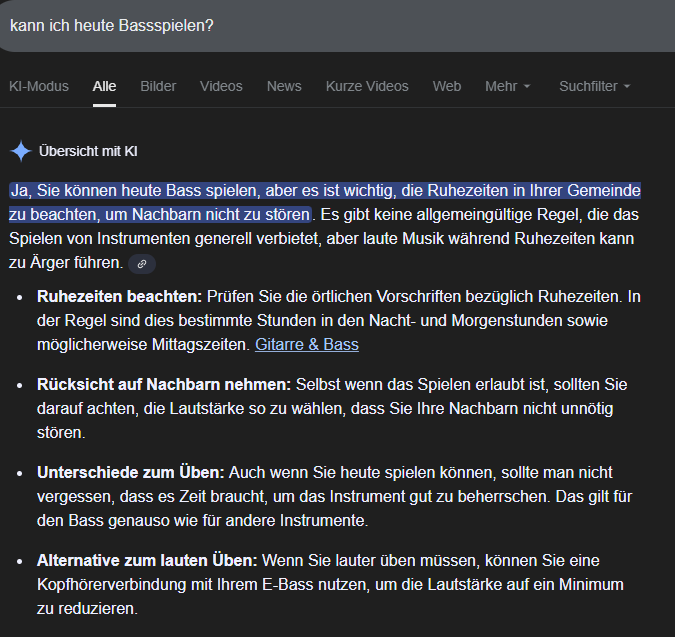Click the search box with the Bassspielen query
This screenshot has height=637, width=675.
[x=300, y=25]
